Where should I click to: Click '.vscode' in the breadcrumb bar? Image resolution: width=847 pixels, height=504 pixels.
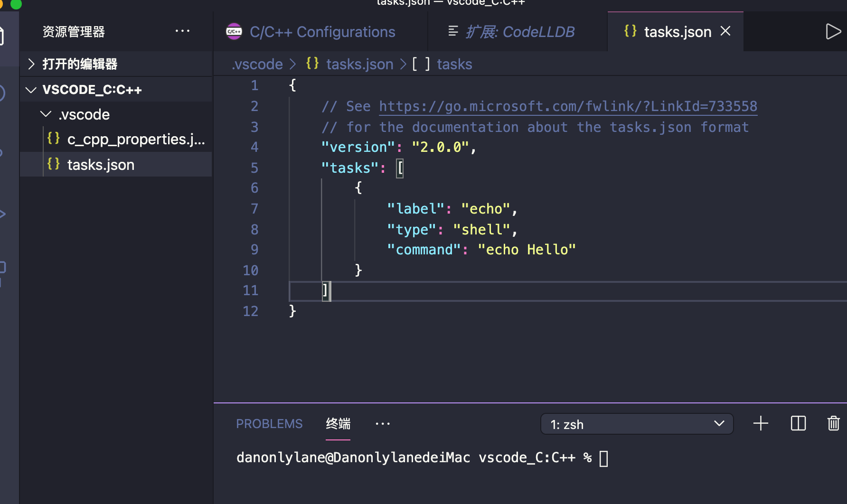[x=256, y=64]
